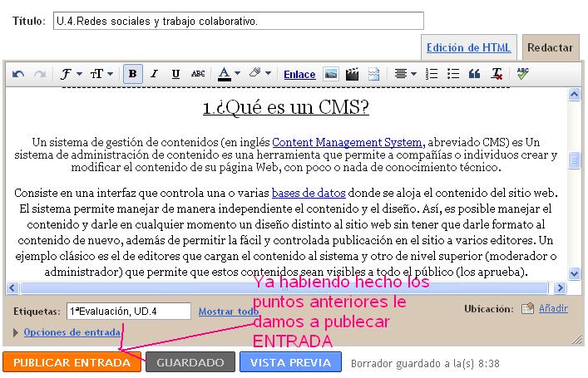Screen dimensions: 588x378
Task: Apply a bulleted list
Action: click(x=453, y=74)
